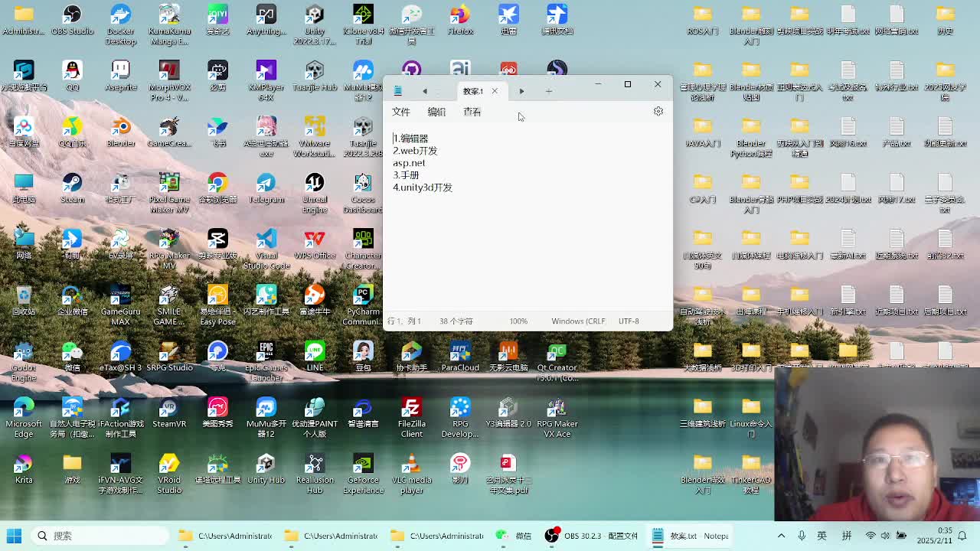
Task: Click the taskbar 搜索 search box
Action: point(100,536)
